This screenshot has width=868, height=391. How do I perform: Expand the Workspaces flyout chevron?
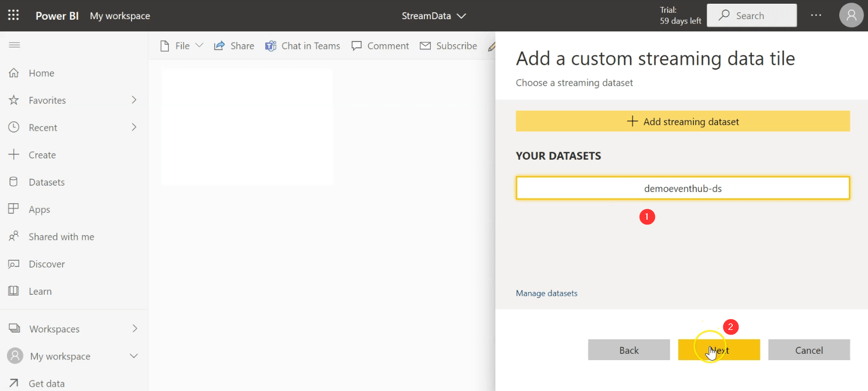tap(135, 328)
